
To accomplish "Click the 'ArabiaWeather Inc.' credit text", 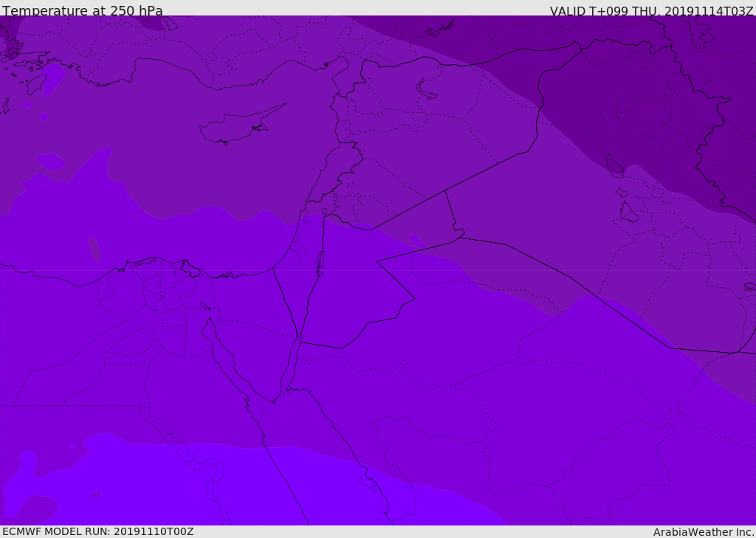I will (704, 532).
